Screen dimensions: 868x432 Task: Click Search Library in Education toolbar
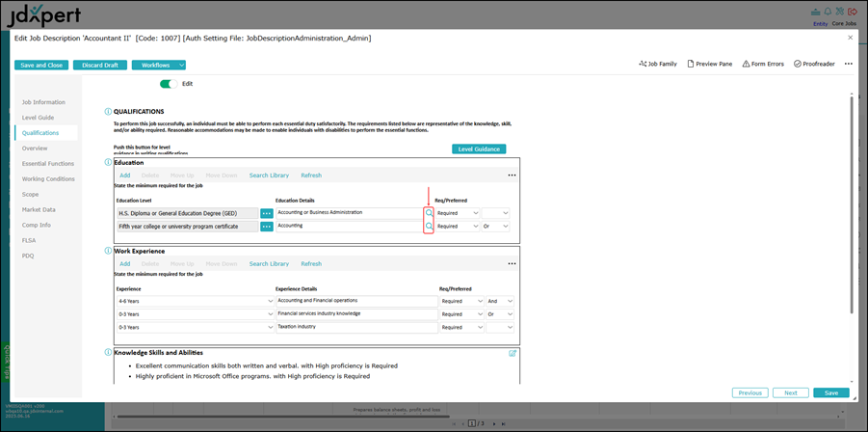[269, 175]
